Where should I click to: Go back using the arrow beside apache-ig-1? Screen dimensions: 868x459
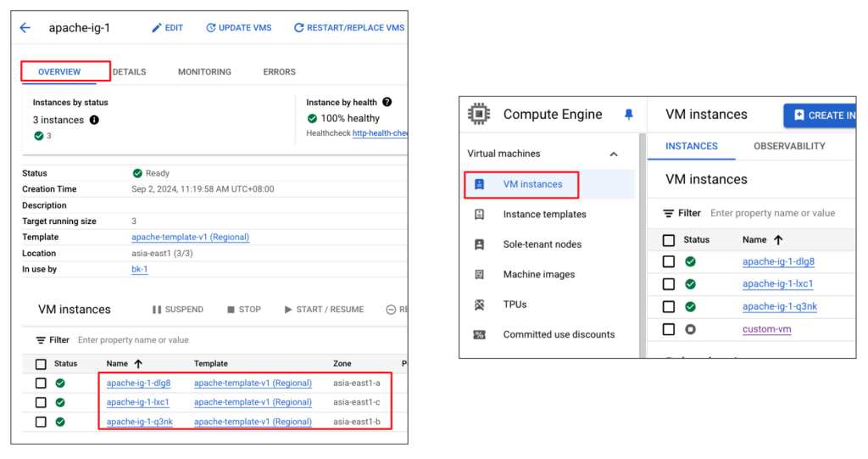25,28
